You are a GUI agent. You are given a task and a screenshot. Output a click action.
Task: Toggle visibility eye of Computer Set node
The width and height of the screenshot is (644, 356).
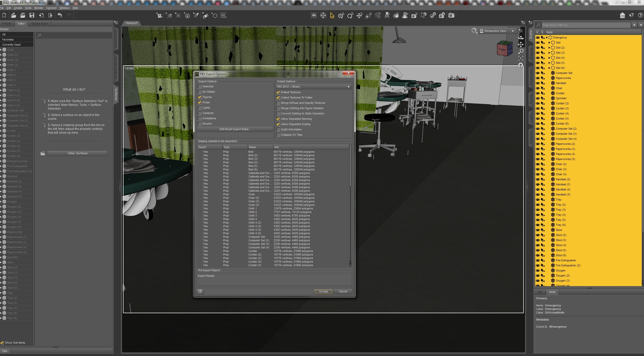click(538, 73)
